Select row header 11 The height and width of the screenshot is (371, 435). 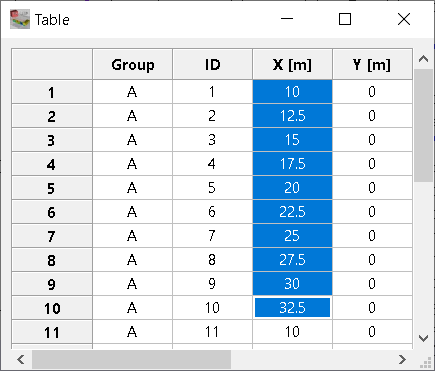[52, 332]
